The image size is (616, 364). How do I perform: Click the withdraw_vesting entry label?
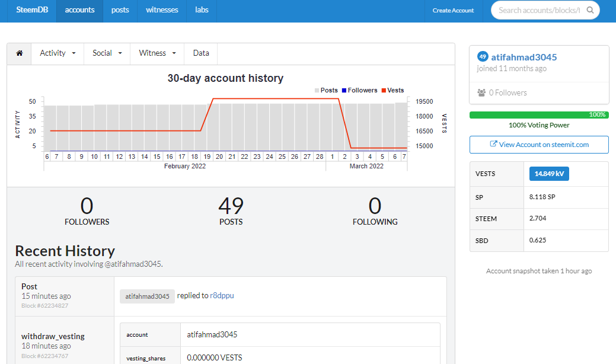coord(53,336)
